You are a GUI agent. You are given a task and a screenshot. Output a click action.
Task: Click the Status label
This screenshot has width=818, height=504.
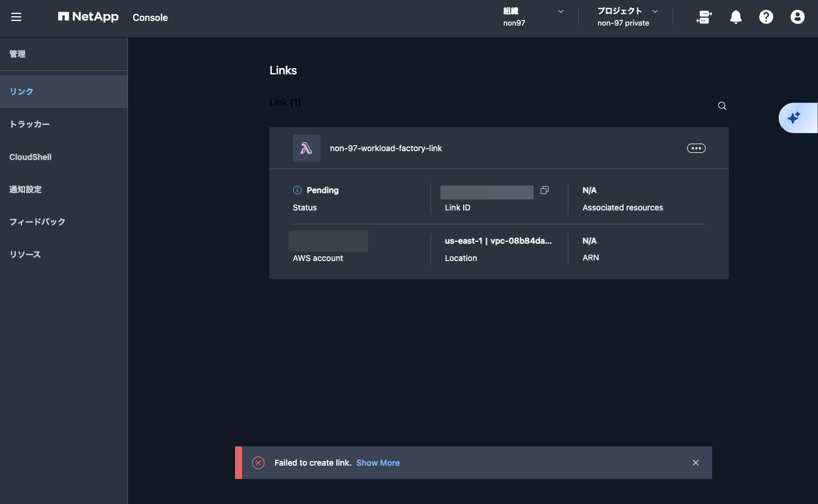(x=305, y=208)
